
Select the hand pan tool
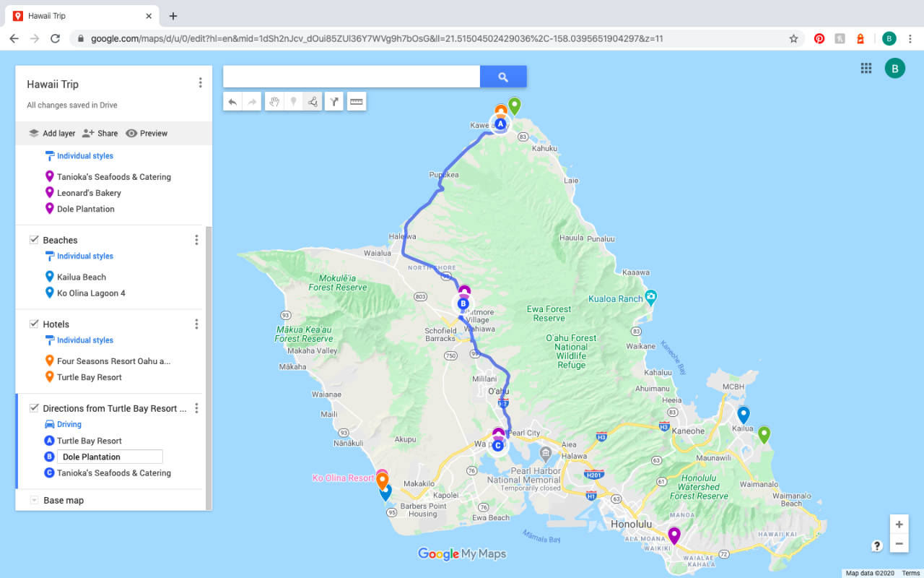[274, 102]
